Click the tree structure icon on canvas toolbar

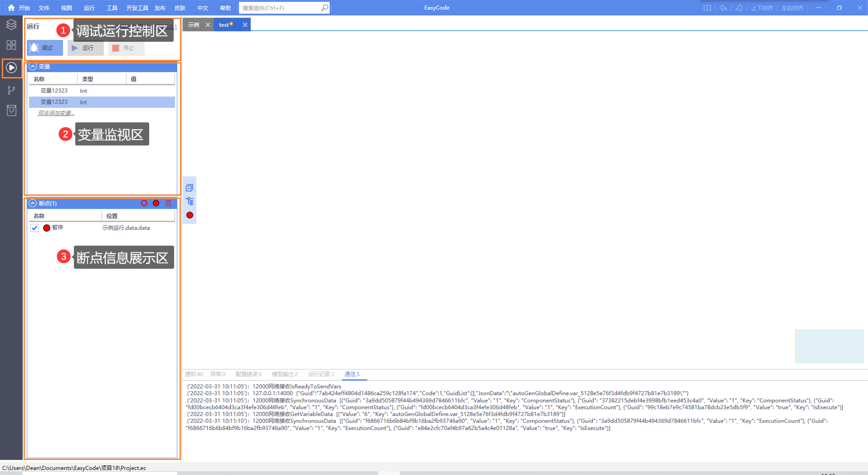point(190,201)
